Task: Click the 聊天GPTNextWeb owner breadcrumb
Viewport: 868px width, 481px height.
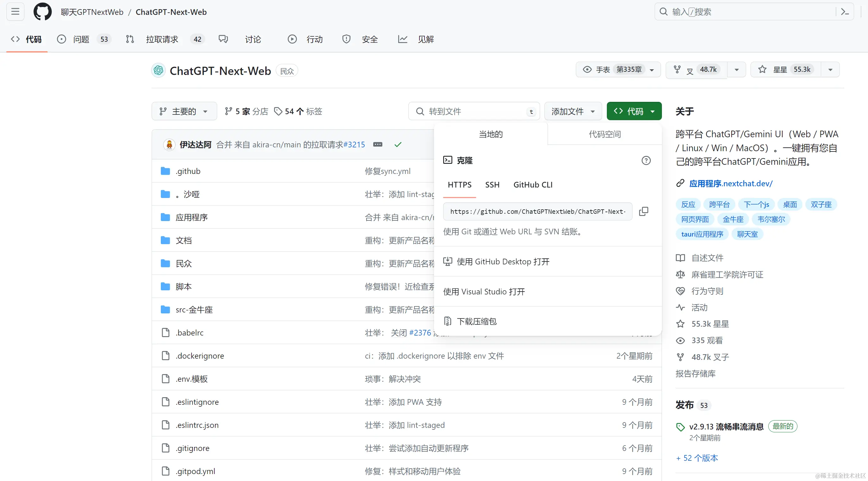Action: [92, 12]
